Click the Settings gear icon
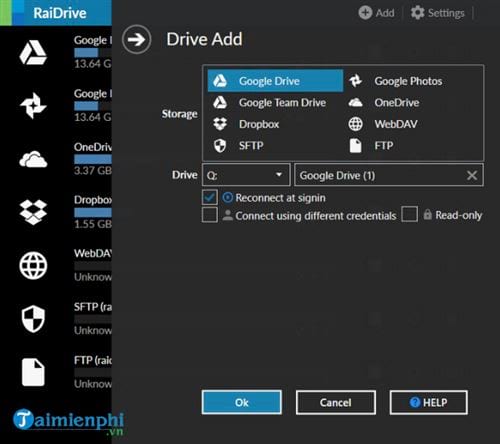Screen dimensions: 500x444 [x=417, y=13]
